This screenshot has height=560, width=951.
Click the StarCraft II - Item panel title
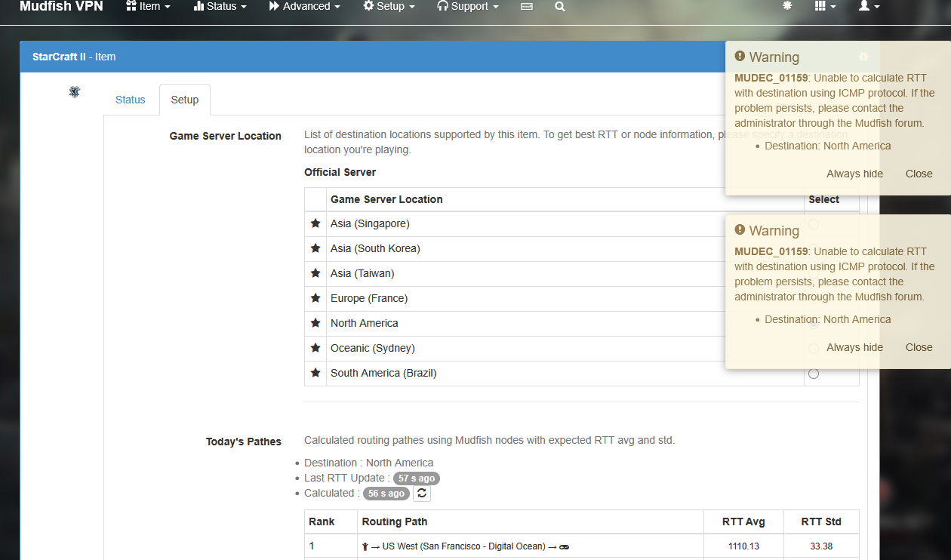coord(74,57)
